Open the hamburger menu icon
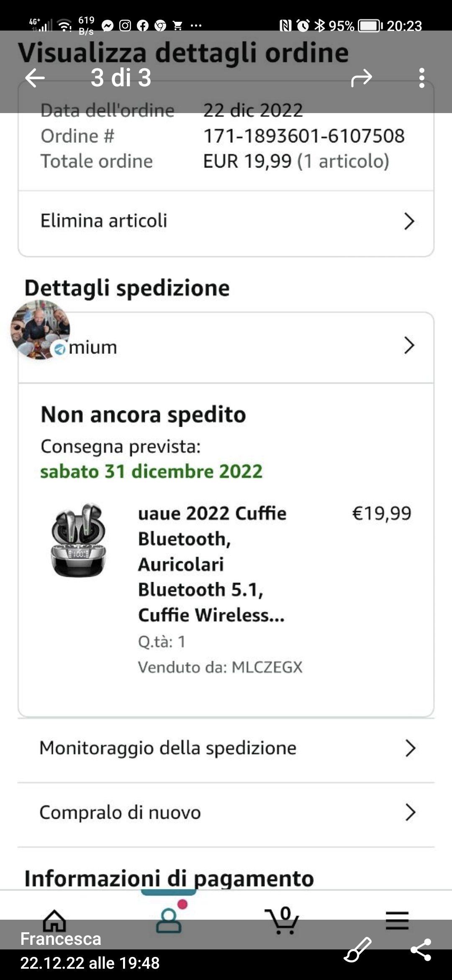Screen dimensions: 452x980 point(397,921)
